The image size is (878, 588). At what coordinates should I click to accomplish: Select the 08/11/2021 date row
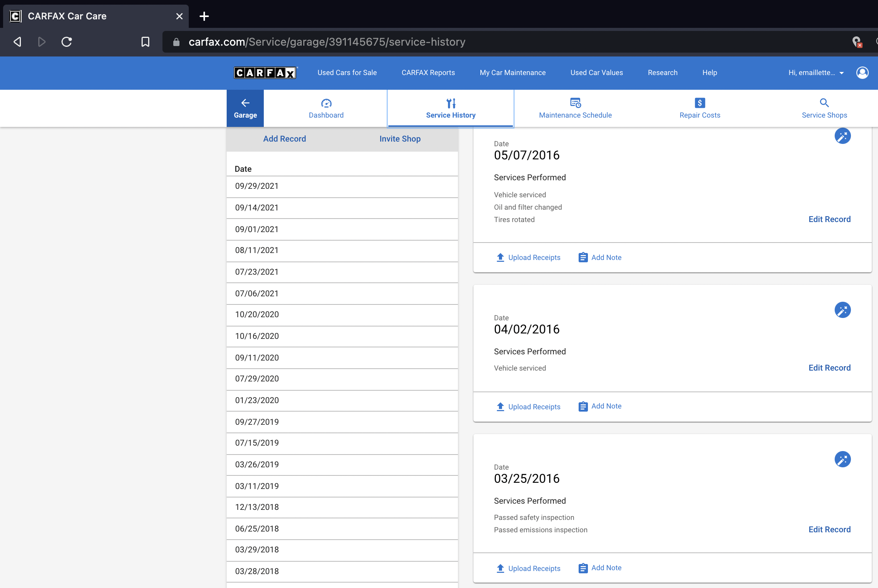342,251
